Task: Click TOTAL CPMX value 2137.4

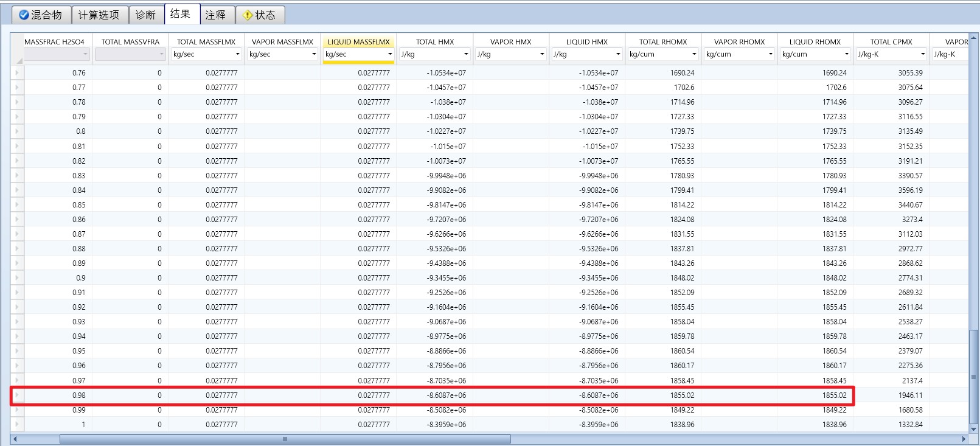Action: pyautogui.click(x=912, y=380)
